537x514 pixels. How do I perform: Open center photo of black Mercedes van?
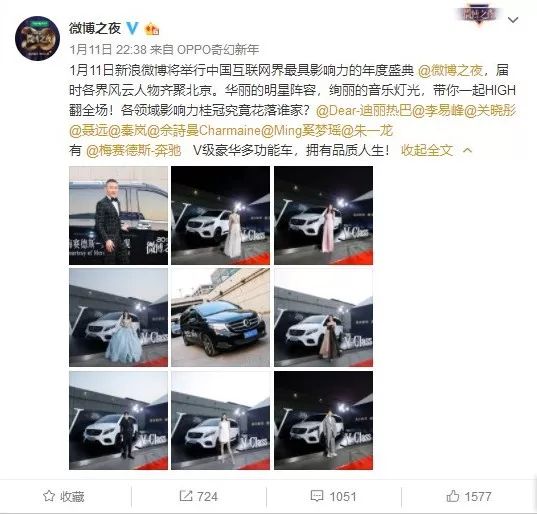click(x=221, y=317)
